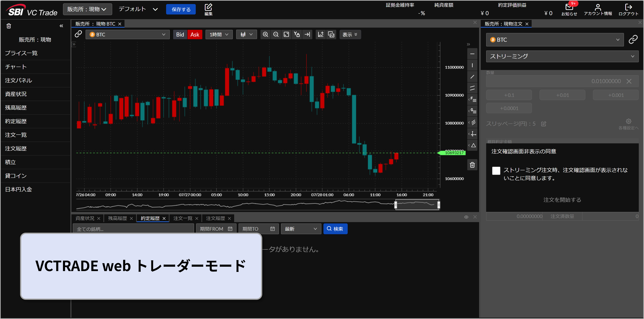Delete chart drawings with the trash icon
This screenshot has width=644, height=319.
[x=472, y=165]
